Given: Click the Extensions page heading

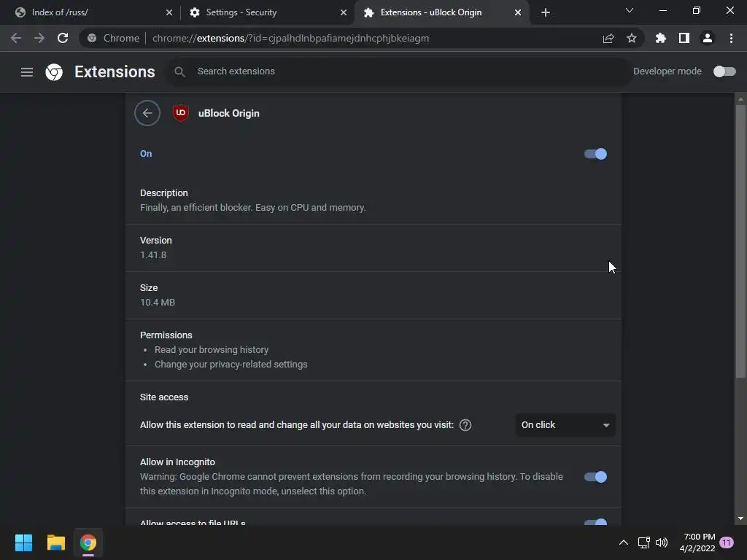Looking at the screenshot, I should pyautogui.click(x=115, y=72).
